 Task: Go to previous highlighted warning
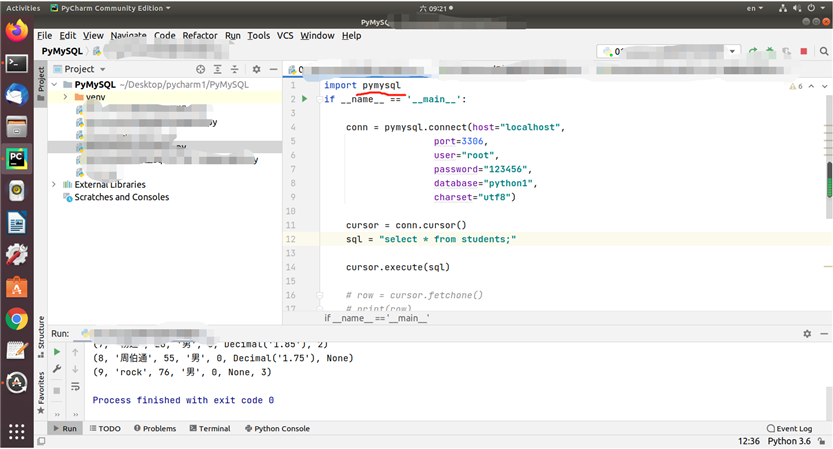click(811, 86)
